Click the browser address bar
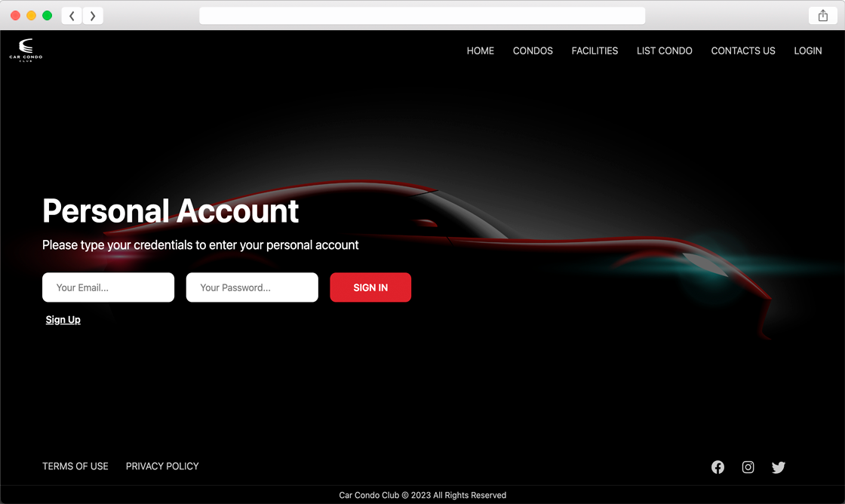 (x=422, y=16)
